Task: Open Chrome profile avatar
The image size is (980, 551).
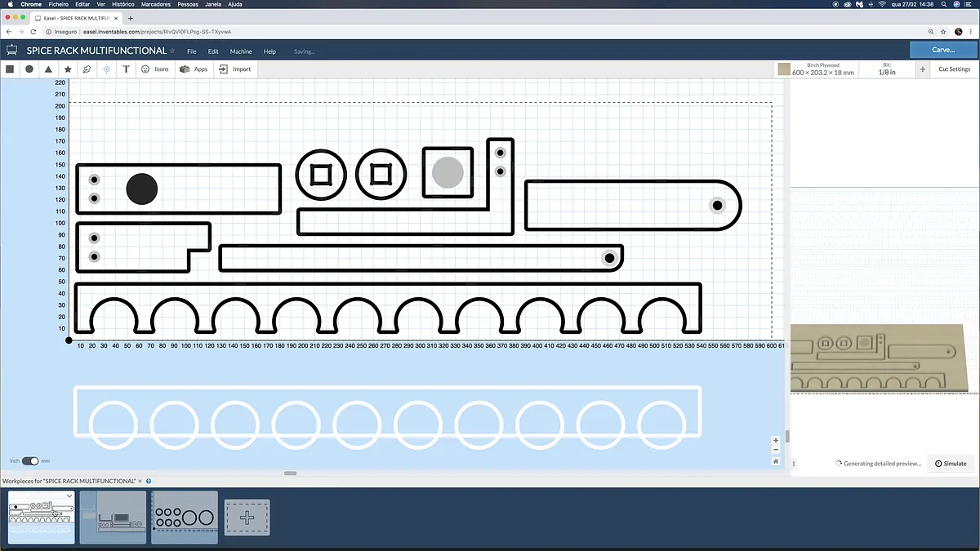Action: tap(958, 31)
